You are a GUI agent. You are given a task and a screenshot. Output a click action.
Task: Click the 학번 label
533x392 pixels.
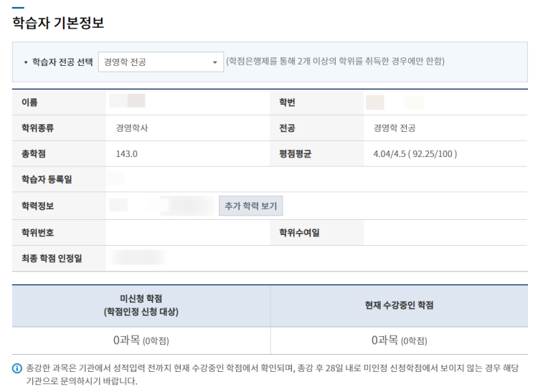[x=287, y=102]
